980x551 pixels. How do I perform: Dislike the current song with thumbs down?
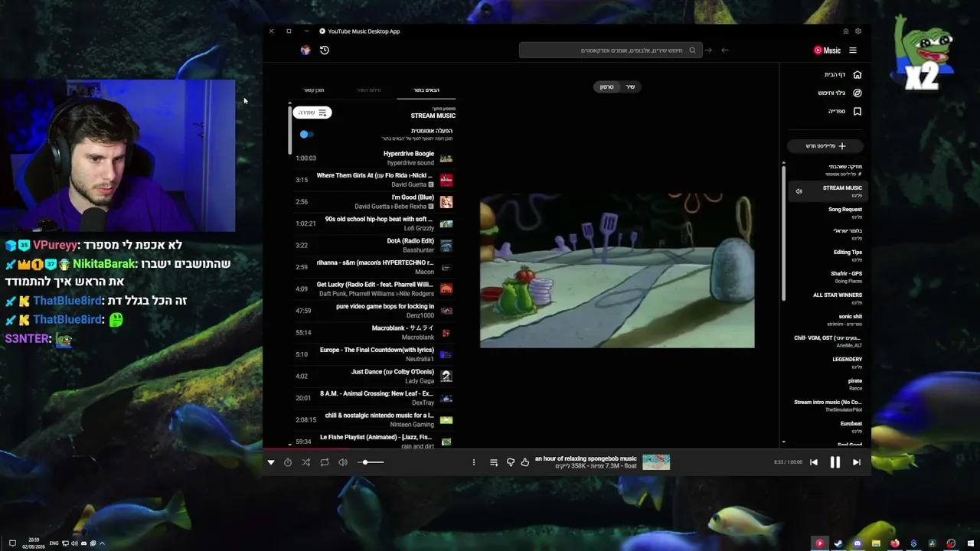coord(511,462)
